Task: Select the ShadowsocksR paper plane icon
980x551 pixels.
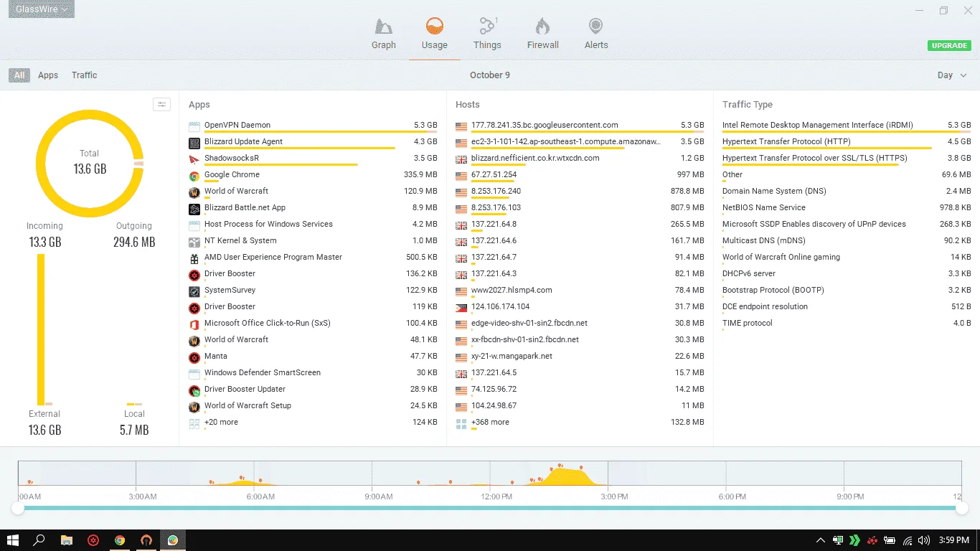Action: 194,159
